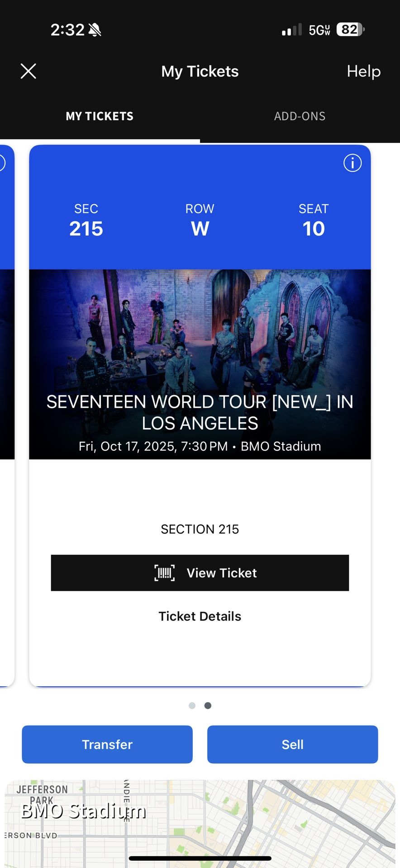Open the Help link

363,71
